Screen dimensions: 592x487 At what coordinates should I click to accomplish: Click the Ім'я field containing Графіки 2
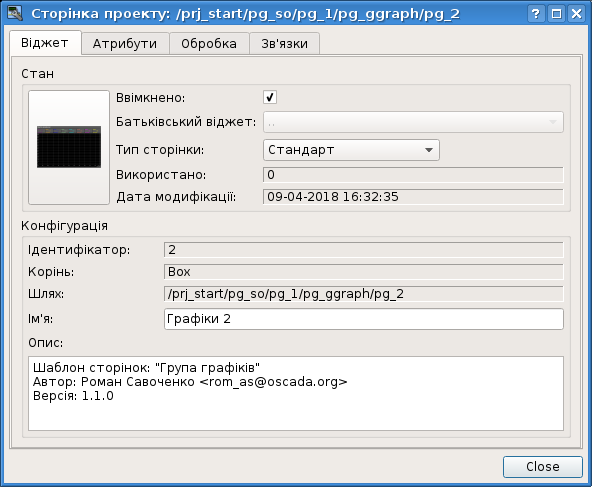[x=364, y=319]
